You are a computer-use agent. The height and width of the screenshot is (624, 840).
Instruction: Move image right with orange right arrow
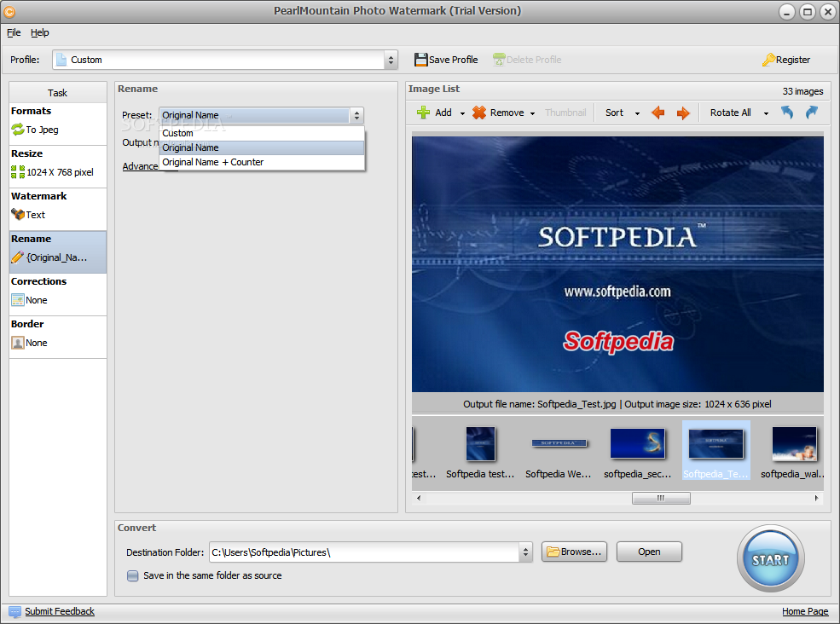coord(683,113)
